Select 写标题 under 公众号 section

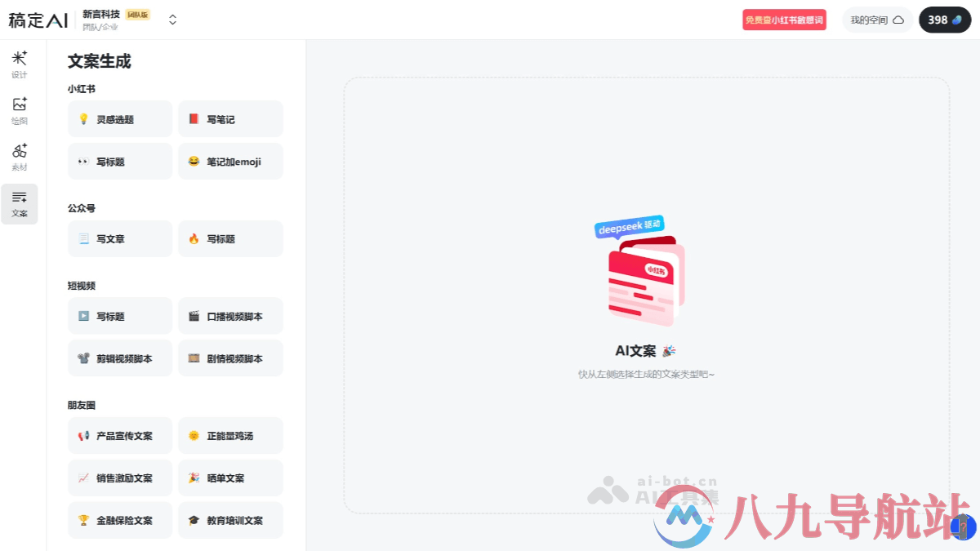click(230, 239)
